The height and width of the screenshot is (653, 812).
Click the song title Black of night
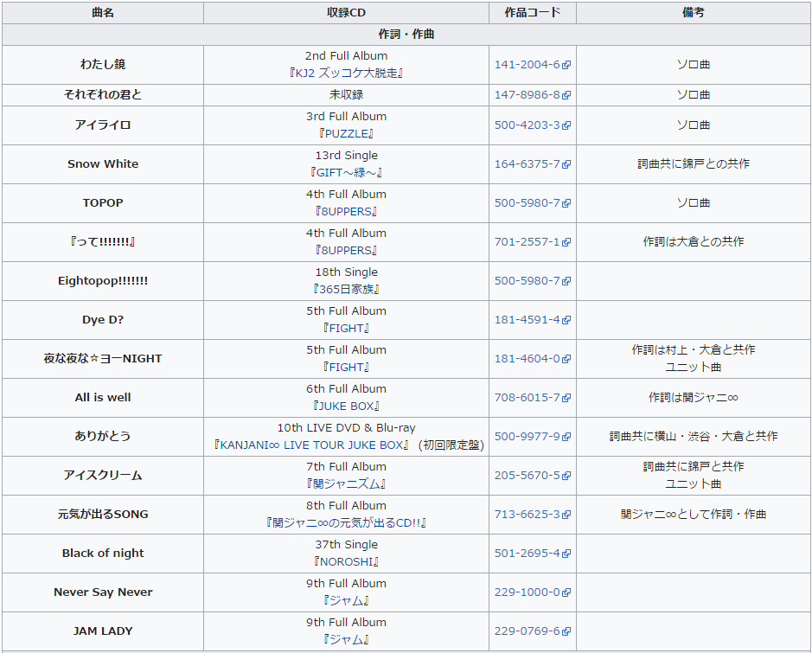(x=103, y=553)
